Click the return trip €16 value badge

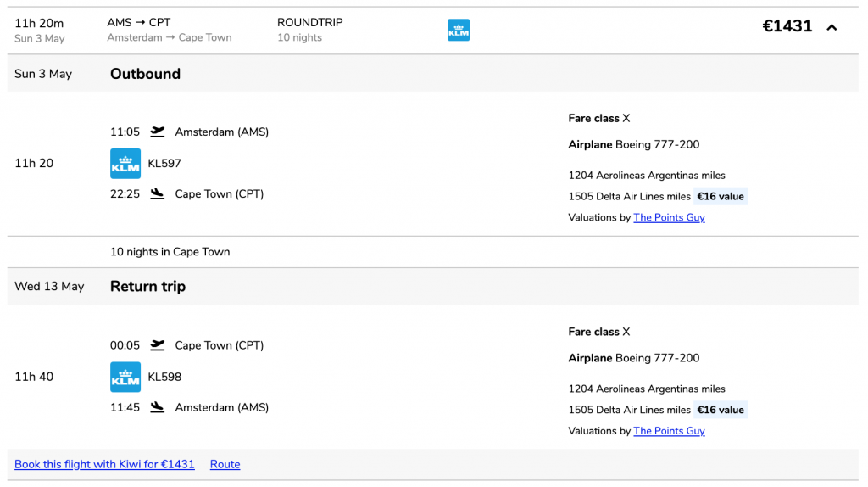[x=721, y=410]
